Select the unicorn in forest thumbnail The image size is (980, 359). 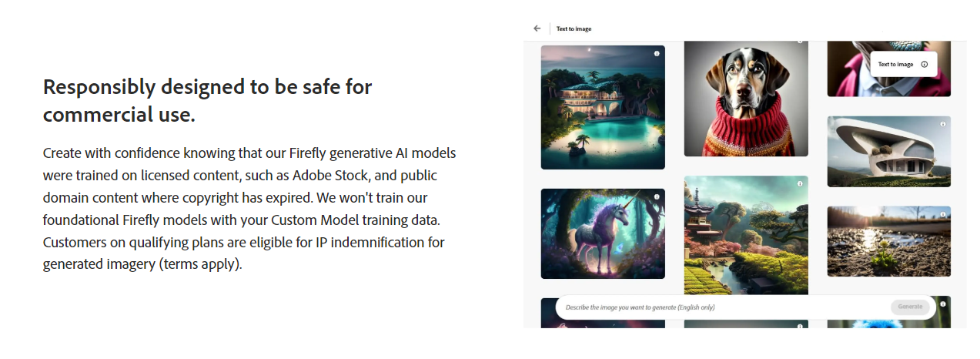point(602,234)
